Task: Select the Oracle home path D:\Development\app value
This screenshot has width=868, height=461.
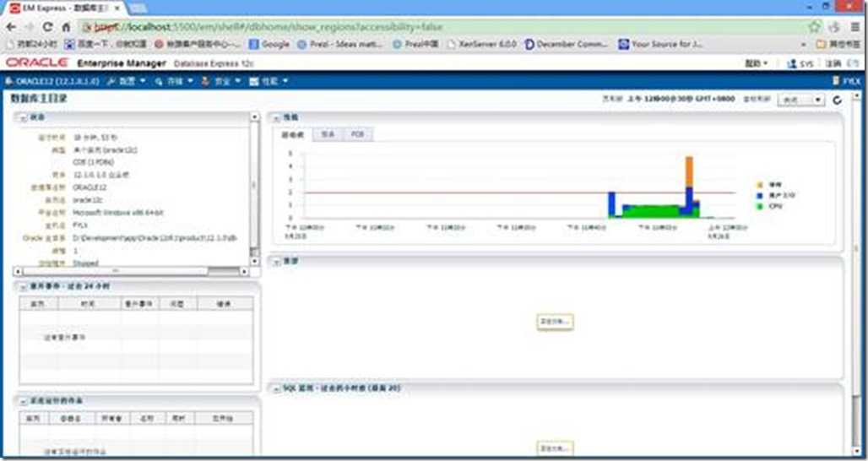Action: [155, 238]
